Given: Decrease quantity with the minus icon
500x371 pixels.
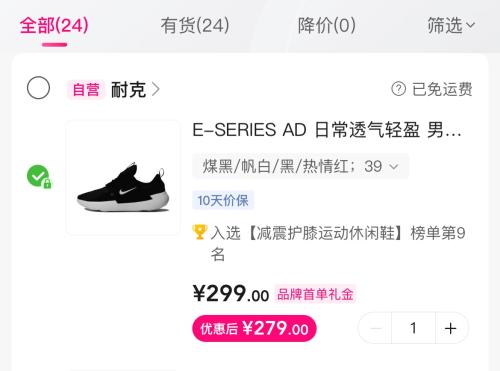Looking at the screenshot, I should [x=376, y=328].
